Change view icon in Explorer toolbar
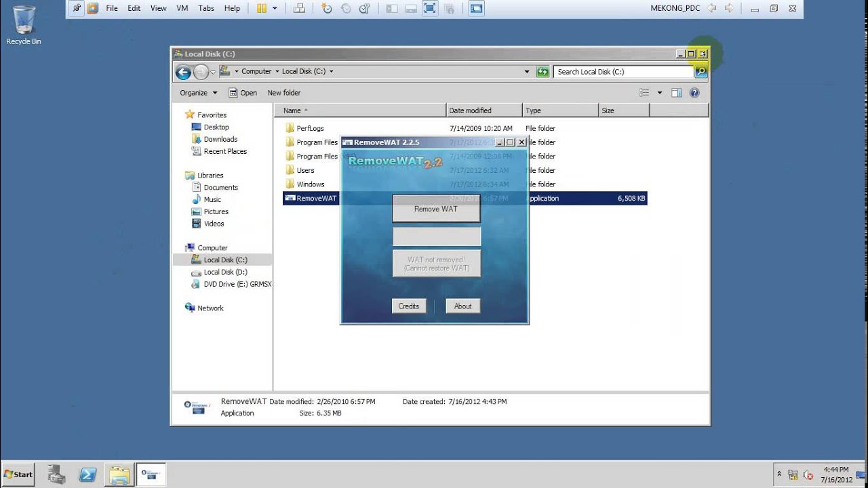 (x=644, y=93)
